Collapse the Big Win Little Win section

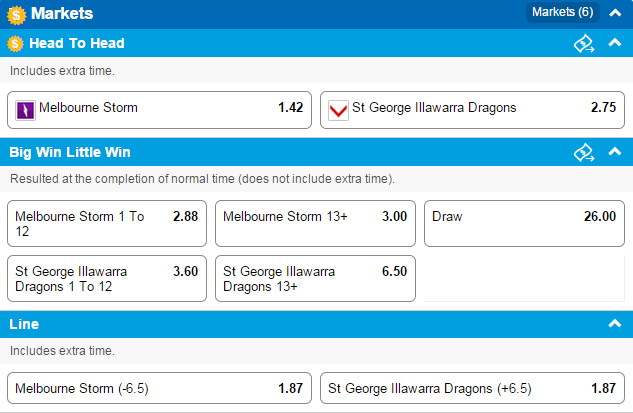point(615,151)
